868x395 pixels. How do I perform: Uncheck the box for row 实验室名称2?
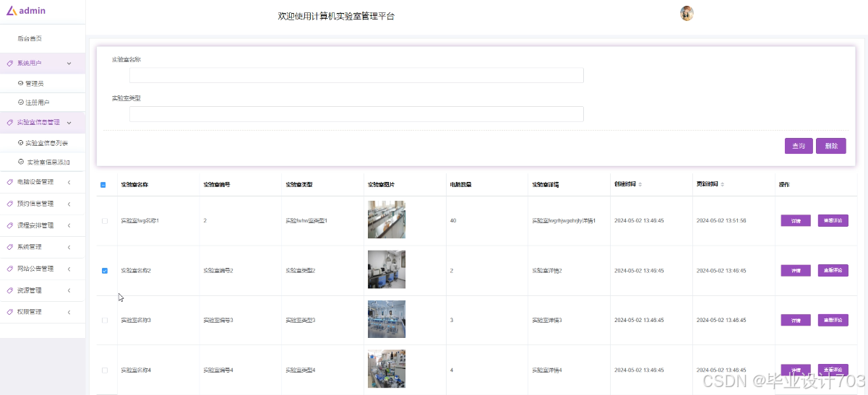point(105,271)
